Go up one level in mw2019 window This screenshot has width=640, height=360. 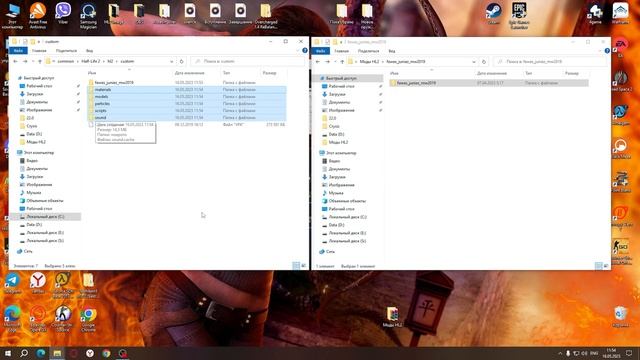342,62
